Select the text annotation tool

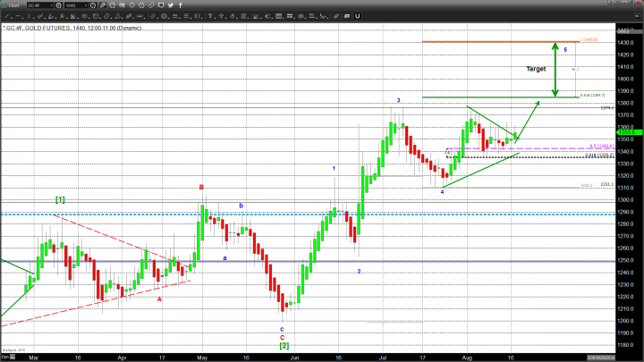click(x=209, y=16)
